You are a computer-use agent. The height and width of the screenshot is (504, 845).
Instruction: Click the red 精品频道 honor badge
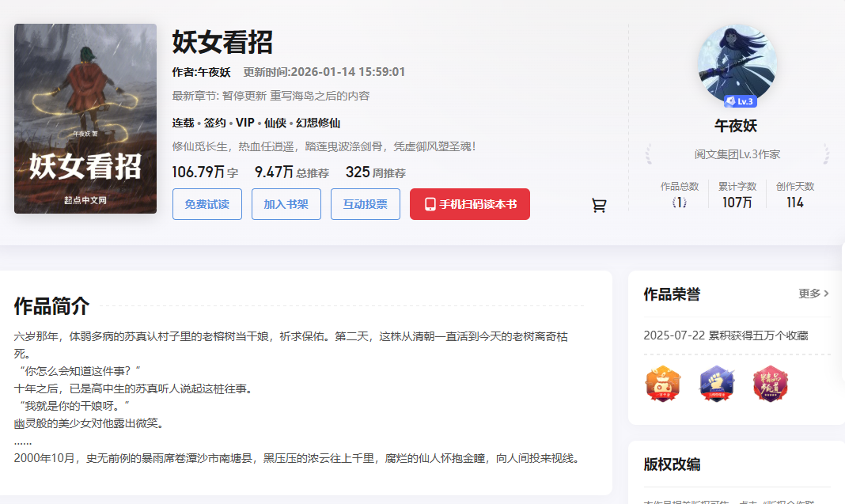pyautogui.click(x=769, y=385)
